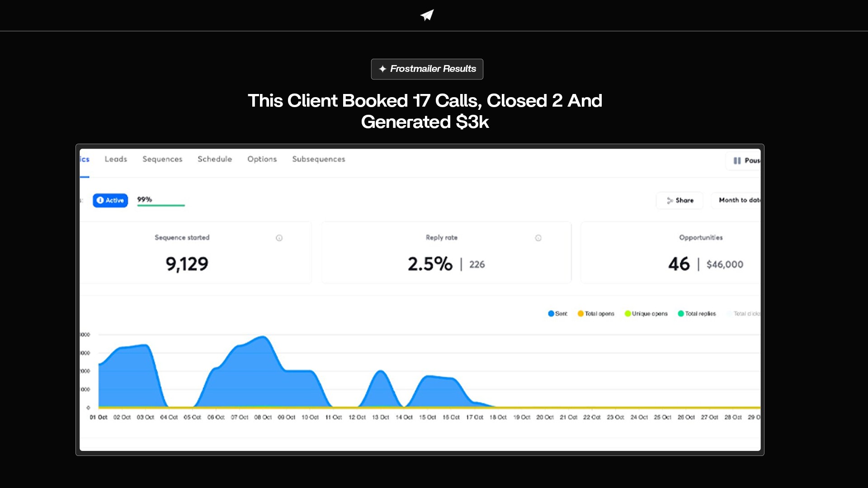Click the Frostmailer Results badge
This screenshot has height=488, width=868.
click(x=427, y=69)
